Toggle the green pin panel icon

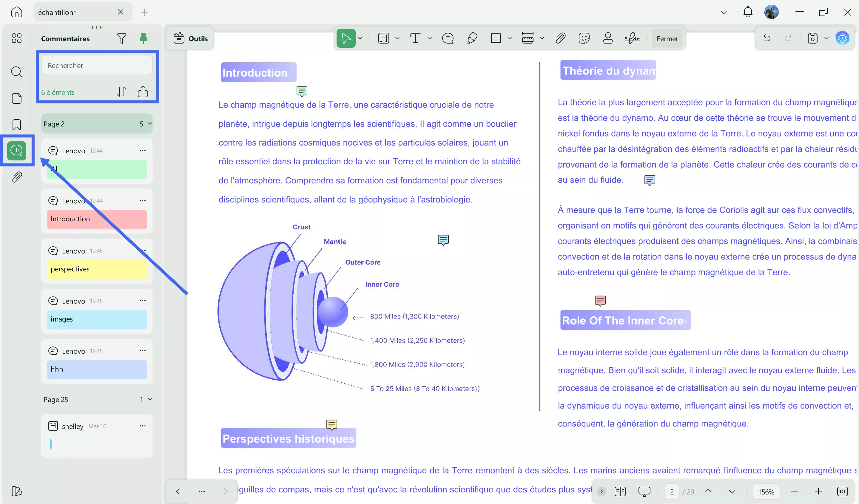tap(143, 38)
